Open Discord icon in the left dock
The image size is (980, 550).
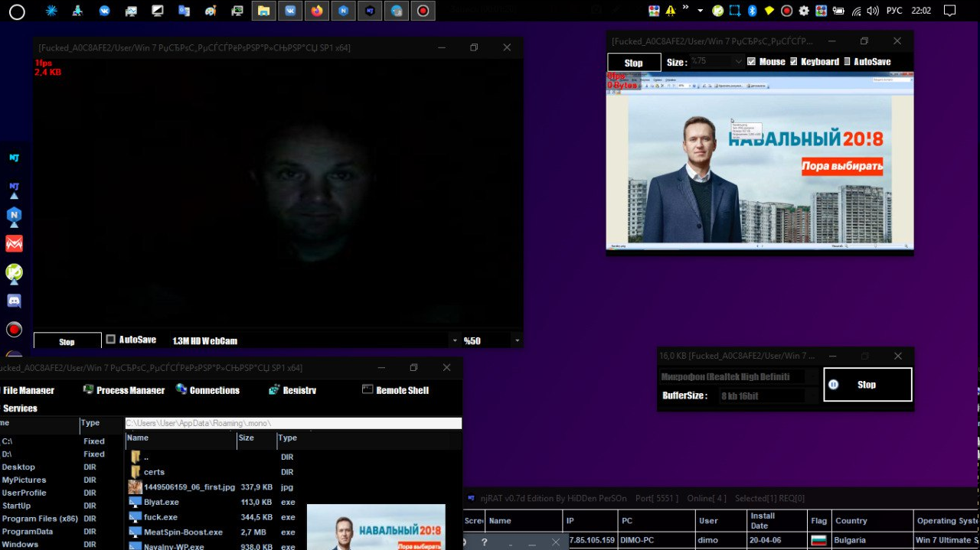(14, 301)
